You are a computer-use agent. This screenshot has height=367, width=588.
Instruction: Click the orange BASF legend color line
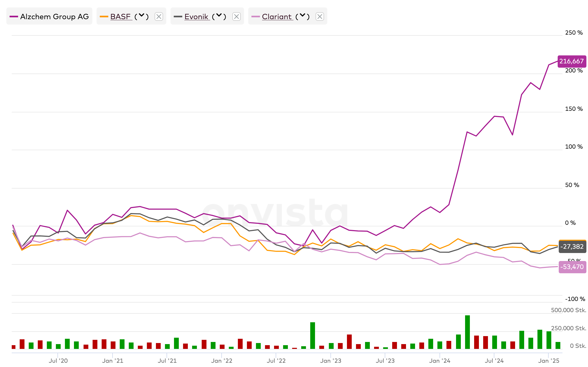point(104,17)
